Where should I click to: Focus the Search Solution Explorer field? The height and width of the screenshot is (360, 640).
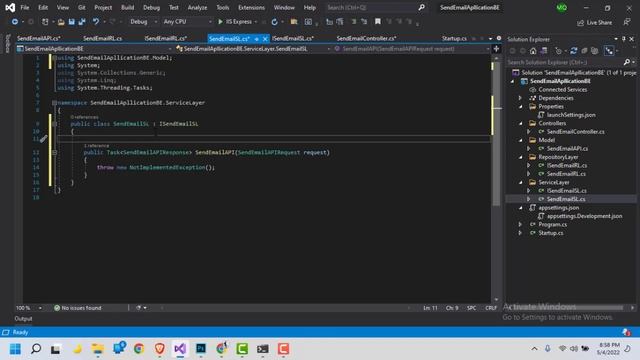click(x=565, y=62)
